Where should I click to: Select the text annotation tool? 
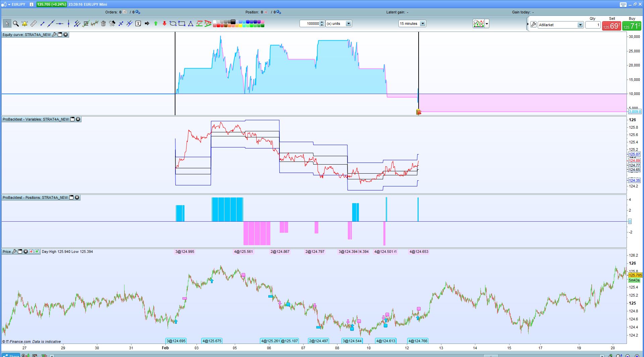click(138, 24)
